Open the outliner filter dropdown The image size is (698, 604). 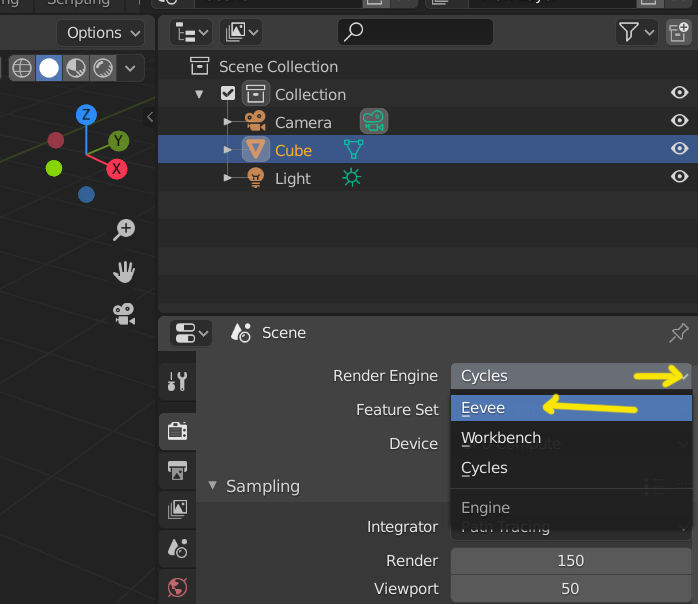tap(637, 32)
